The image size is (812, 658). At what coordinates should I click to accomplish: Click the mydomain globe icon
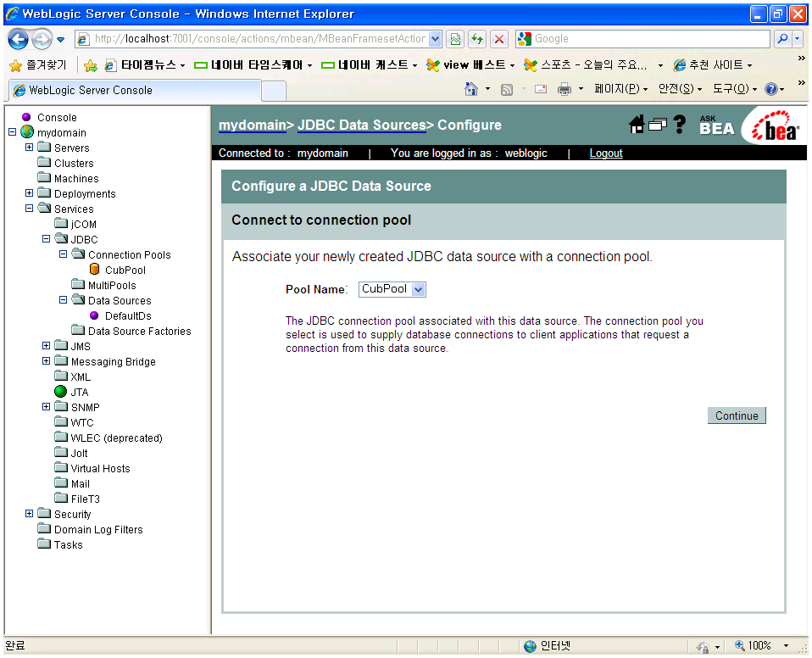tap(27, 132)
